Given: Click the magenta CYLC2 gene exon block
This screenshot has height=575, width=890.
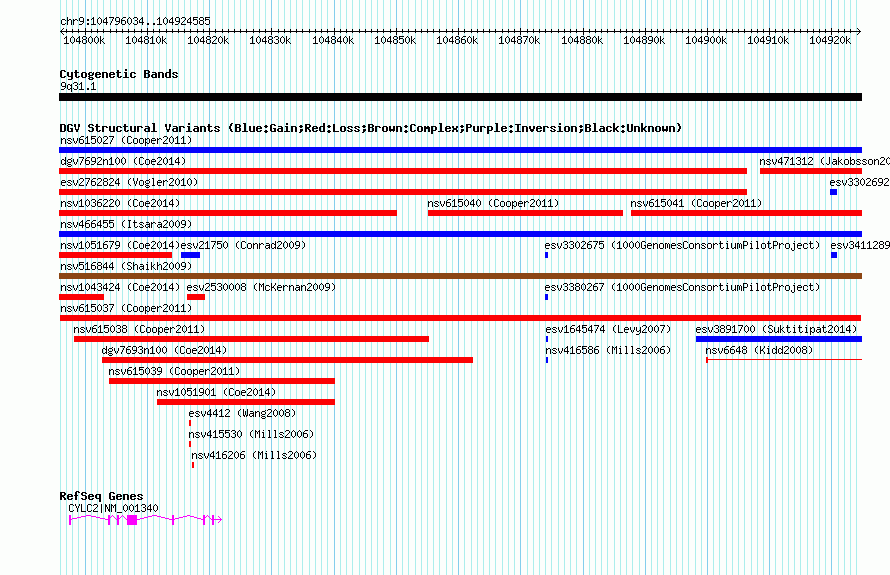Looking at the screenshot, I should coord(132,520).
